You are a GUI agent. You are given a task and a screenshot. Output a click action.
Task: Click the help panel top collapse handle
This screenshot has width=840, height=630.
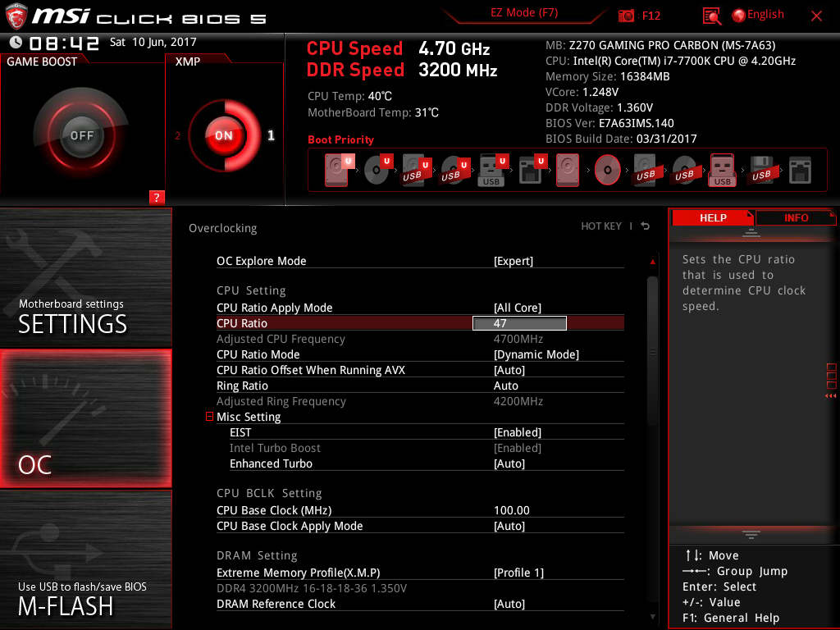point(751,232)
